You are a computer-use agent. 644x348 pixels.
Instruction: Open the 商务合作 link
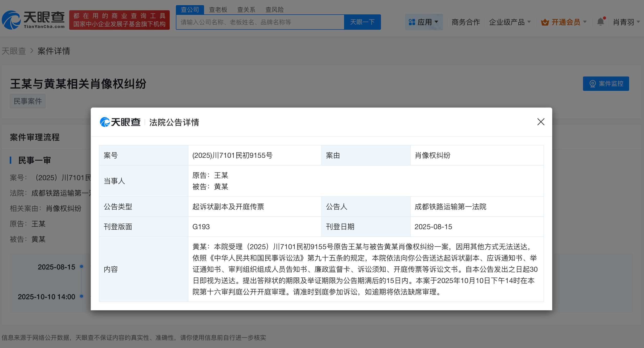(x=466, y=22)
